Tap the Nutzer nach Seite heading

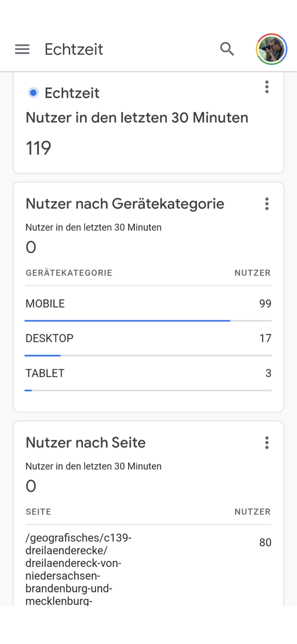tap(86, 443)
